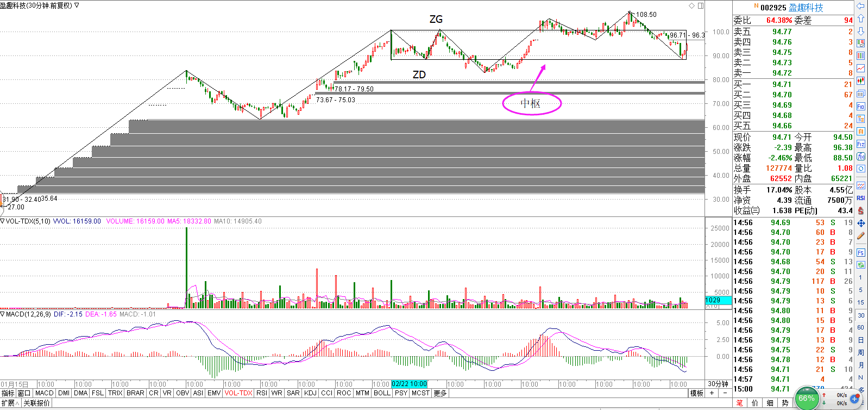Open the F12 trade icon
This screenshot has width=868, height=410.
860,144
